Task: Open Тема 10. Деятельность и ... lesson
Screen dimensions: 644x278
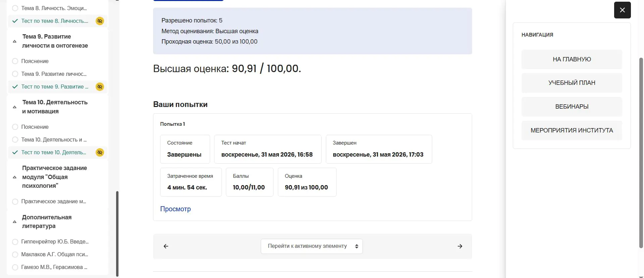Action: [54, 140]
